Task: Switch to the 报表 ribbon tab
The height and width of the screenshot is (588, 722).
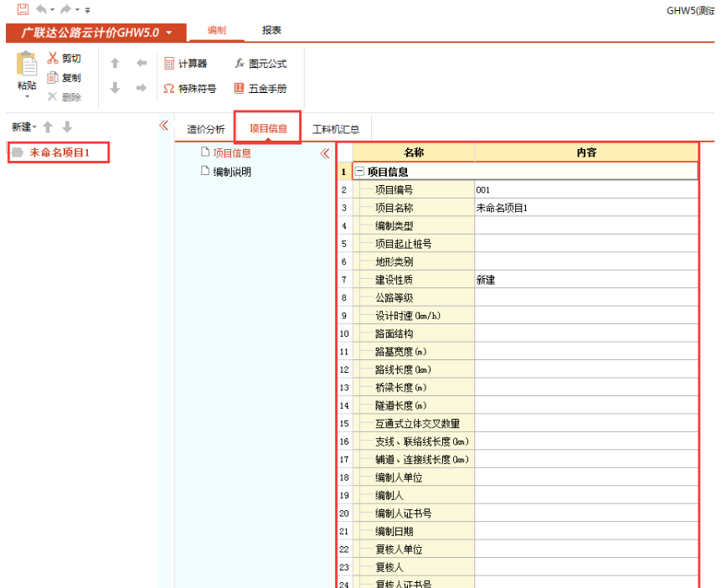Action: [x=271, y=30]
